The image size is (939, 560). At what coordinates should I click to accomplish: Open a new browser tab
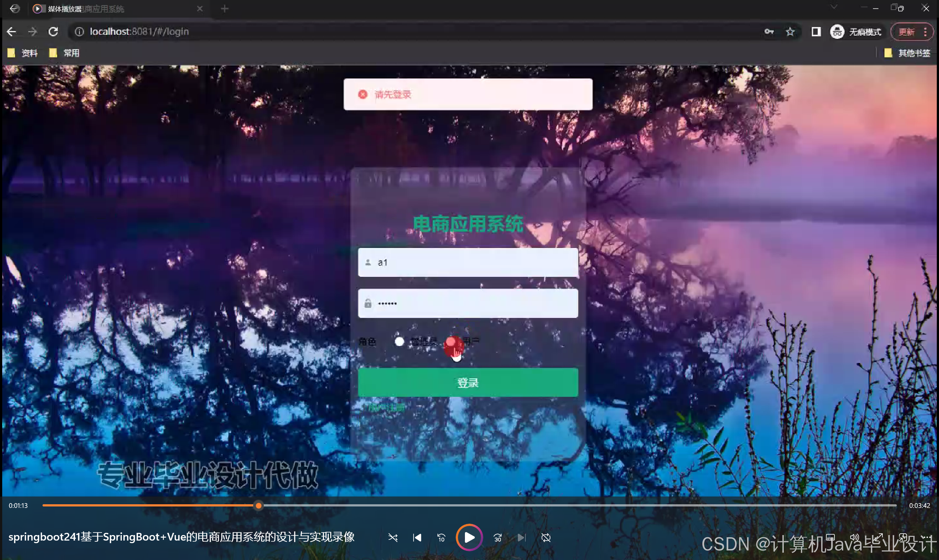[225, 8]
